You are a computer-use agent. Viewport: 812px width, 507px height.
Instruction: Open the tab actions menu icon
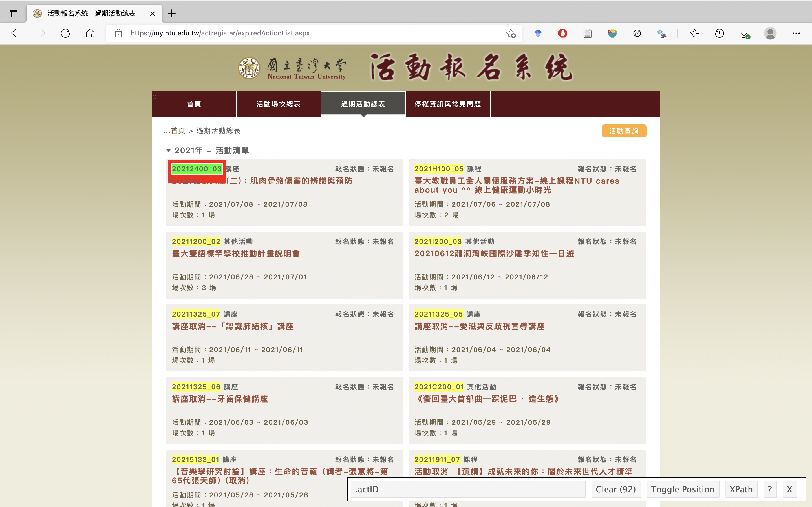[x=14, y=14]
